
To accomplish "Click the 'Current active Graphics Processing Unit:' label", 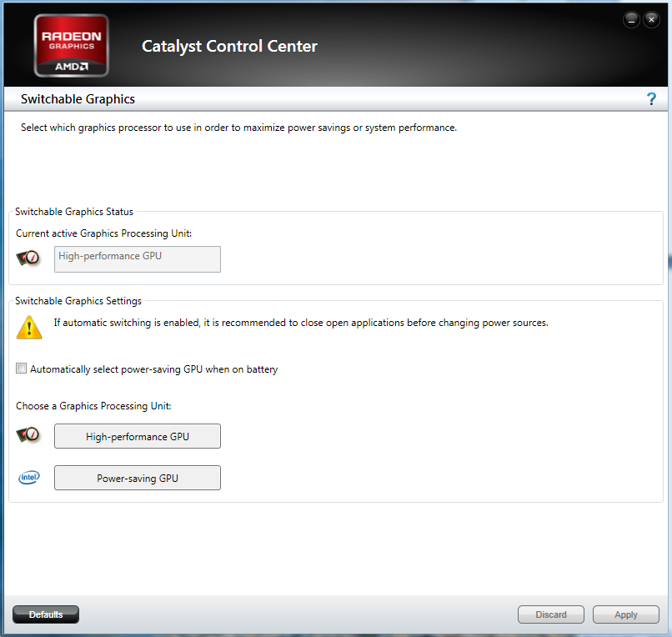I will pos(103,233).
